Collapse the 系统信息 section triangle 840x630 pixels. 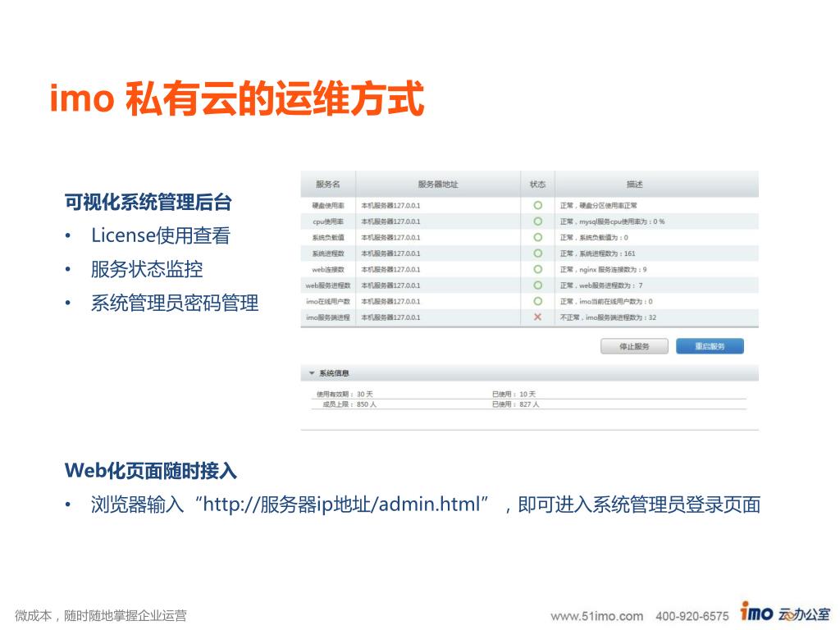pos(312,373)
